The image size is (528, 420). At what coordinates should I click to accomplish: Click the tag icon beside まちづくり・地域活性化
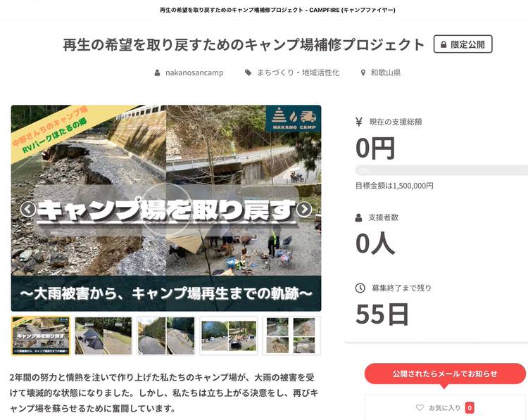(x=248, y=72)
